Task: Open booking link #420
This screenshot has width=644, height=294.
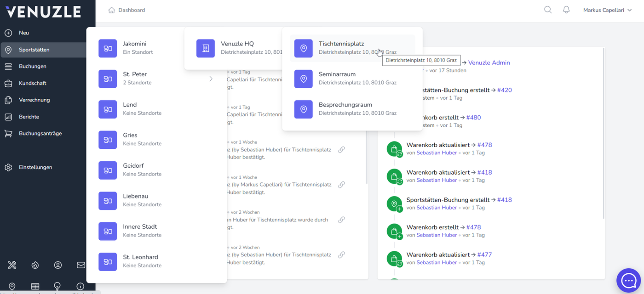Action: click(505, 90)
